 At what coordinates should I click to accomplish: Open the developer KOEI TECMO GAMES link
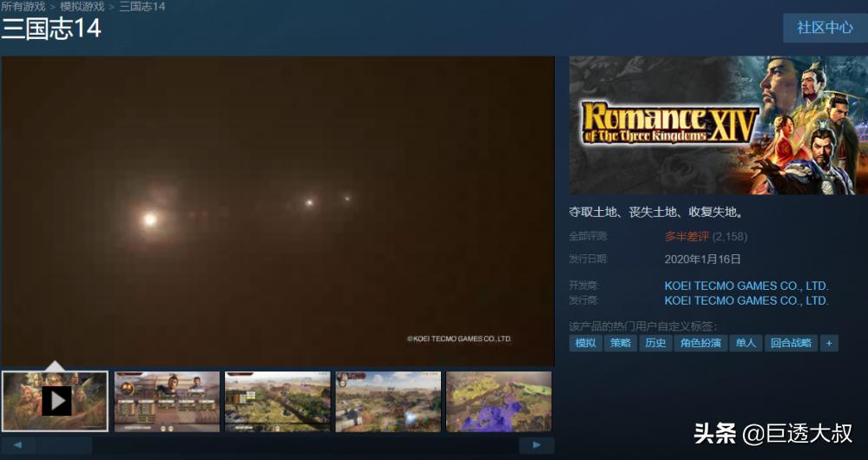[746, 286]
